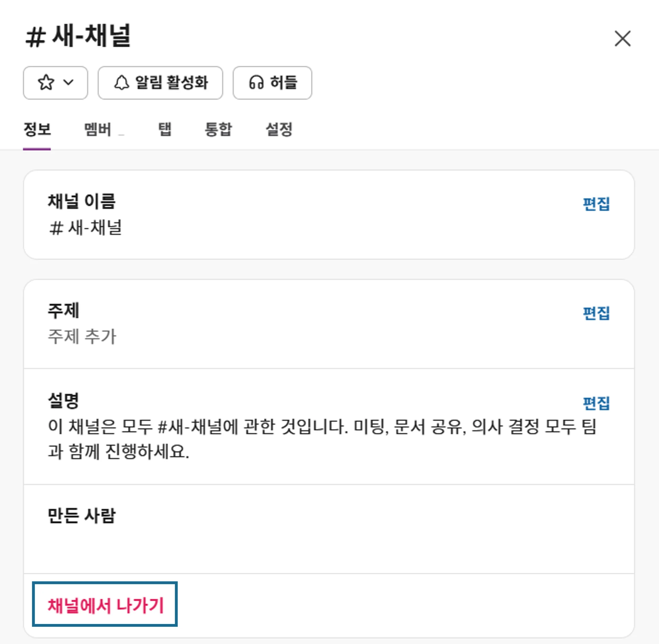Star the 새-채널 channel
The width and height of the screenshot is (659, 644).
click(46, 83)
